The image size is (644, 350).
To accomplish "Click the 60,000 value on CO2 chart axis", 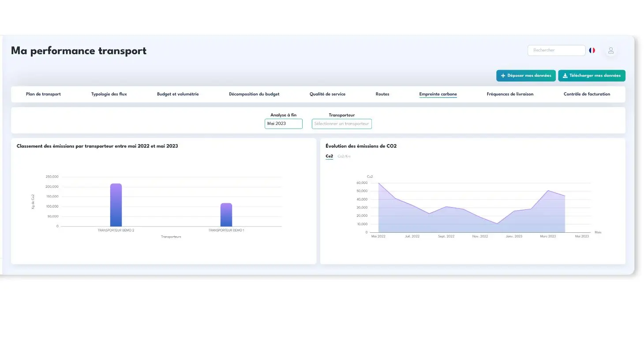I will pos(361,183).
